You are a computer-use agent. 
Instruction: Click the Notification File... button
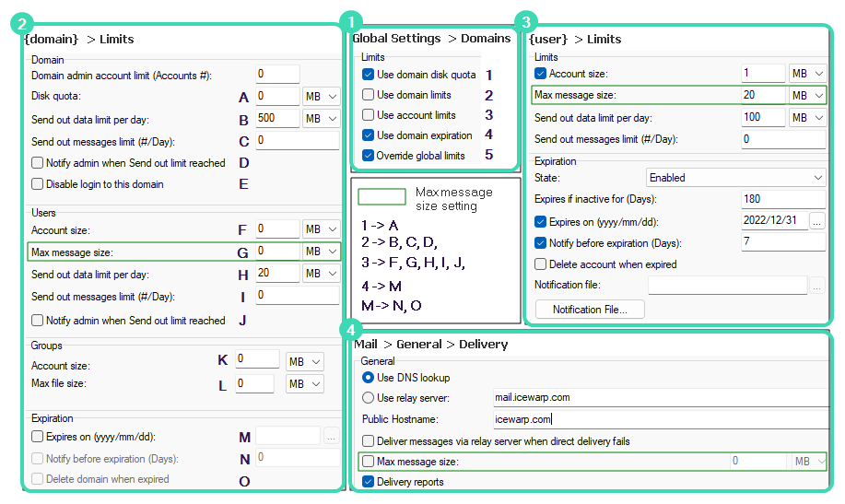(589, 310)
